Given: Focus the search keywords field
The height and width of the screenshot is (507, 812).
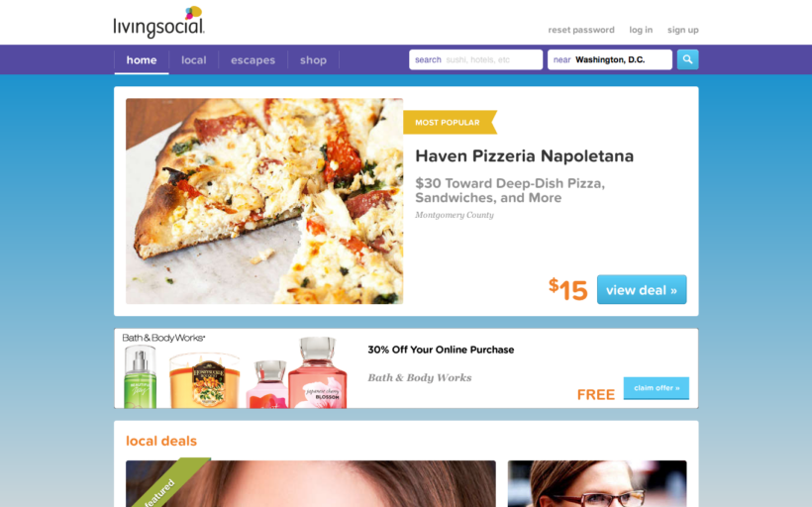Looking at the screenshot, I should [475, 59].
